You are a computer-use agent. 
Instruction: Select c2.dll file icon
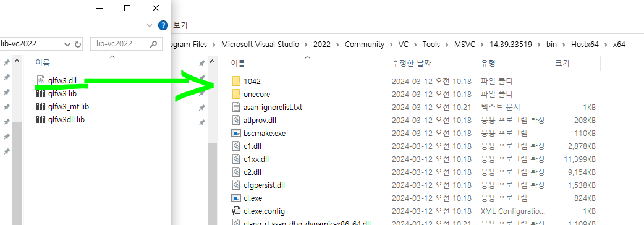(236, 172)
